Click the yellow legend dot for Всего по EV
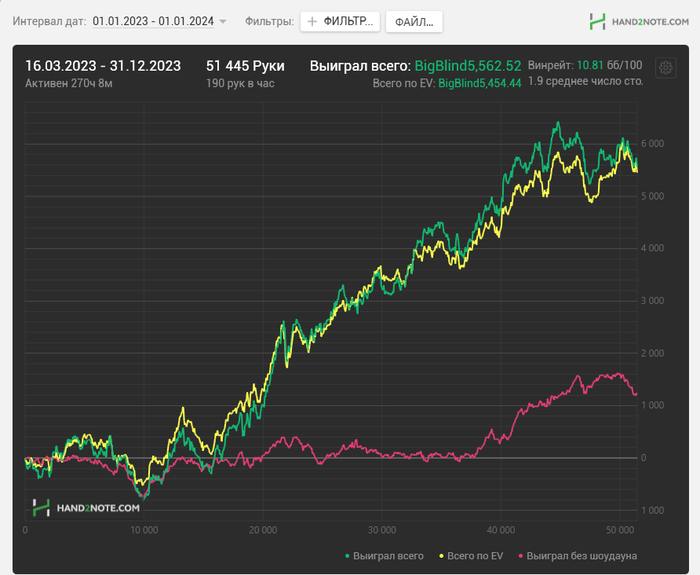Image resolution: width=700 pixels, height=575 pixels. (442, 556)
